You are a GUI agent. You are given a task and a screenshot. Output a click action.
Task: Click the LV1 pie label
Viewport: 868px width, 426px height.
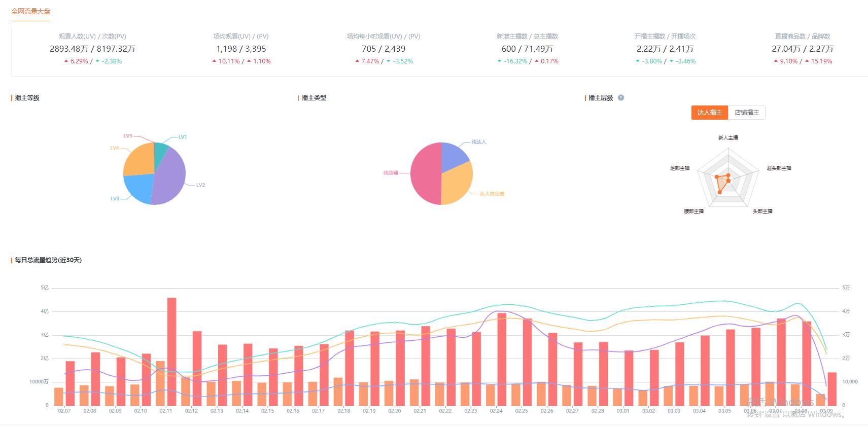click(183, 137)
